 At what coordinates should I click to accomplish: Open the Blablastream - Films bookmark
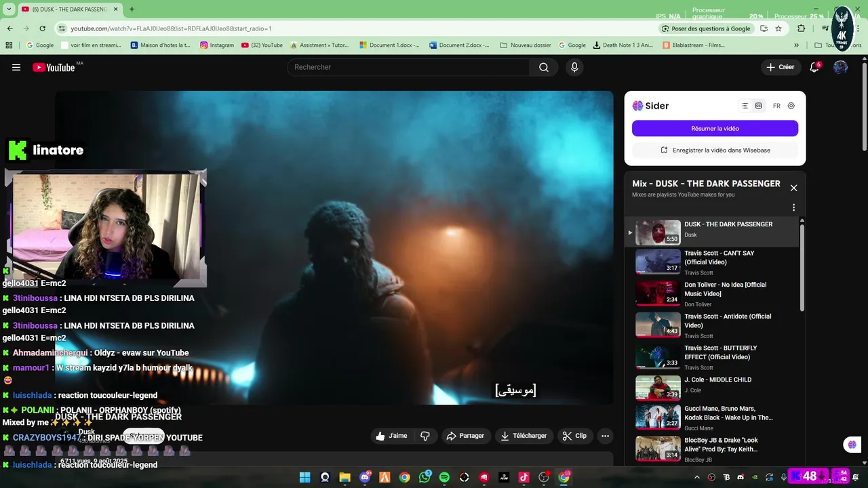694,45
